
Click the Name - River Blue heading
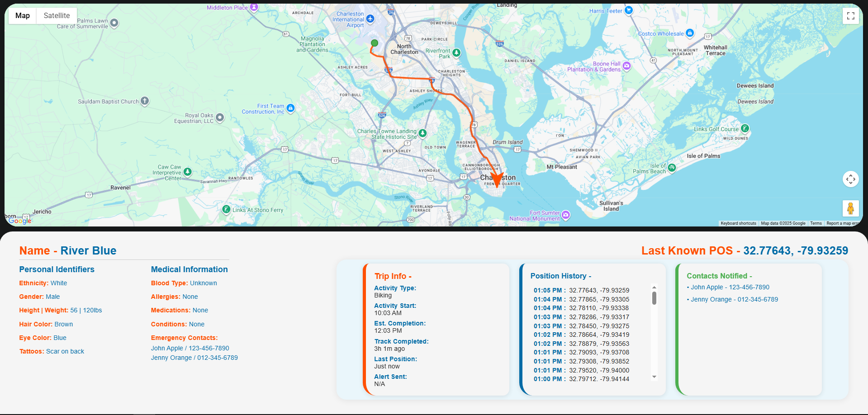click(x=68, y=250)
